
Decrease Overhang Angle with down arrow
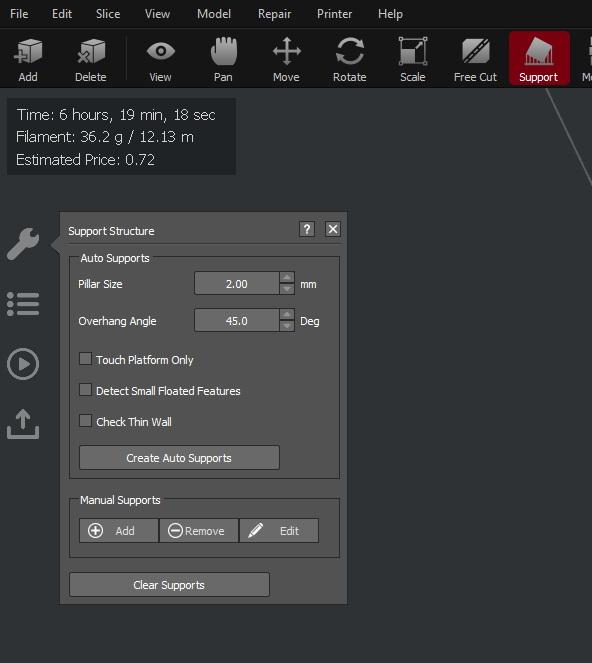coord(287,326)
